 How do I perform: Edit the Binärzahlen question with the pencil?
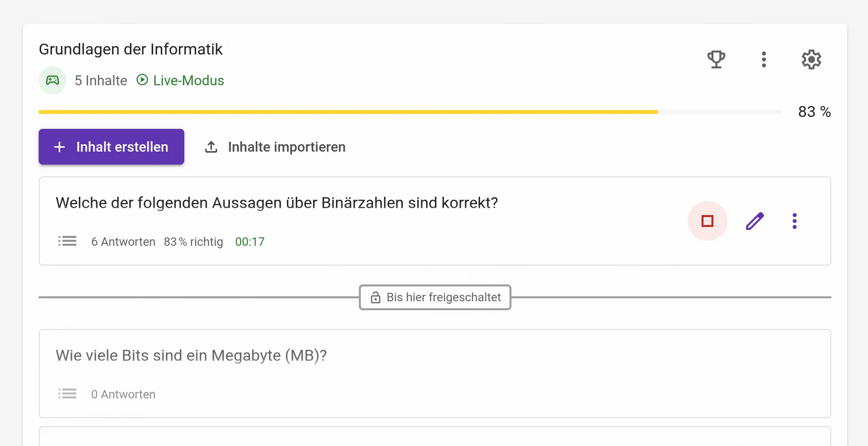pyautogui.click(x=755, y=221)
